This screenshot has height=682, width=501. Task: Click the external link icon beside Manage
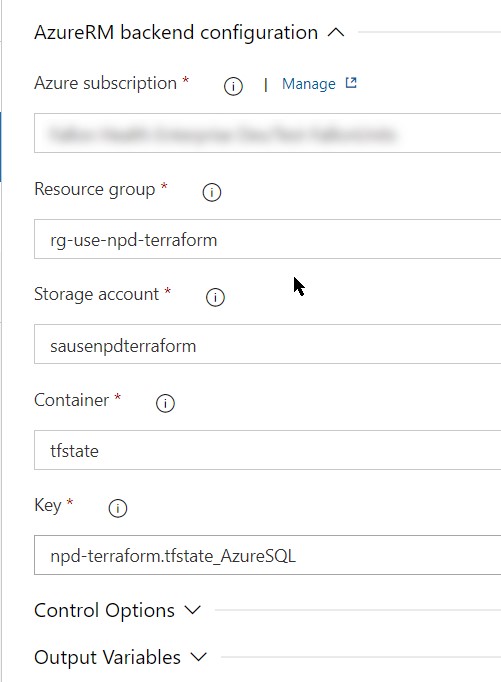351,83
